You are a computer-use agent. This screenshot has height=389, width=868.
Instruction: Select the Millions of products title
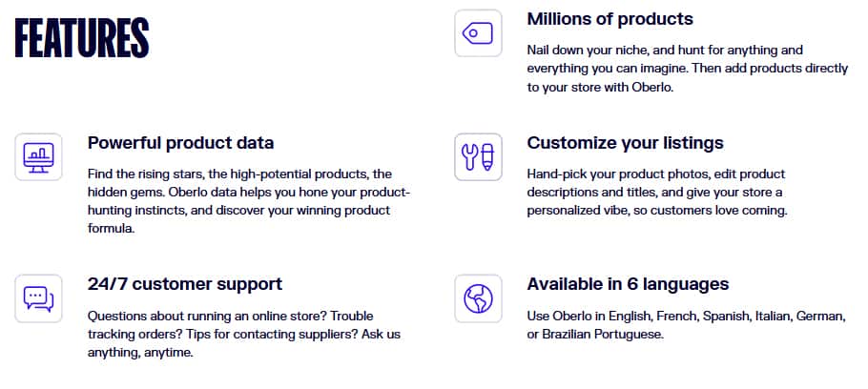(610, 19)
